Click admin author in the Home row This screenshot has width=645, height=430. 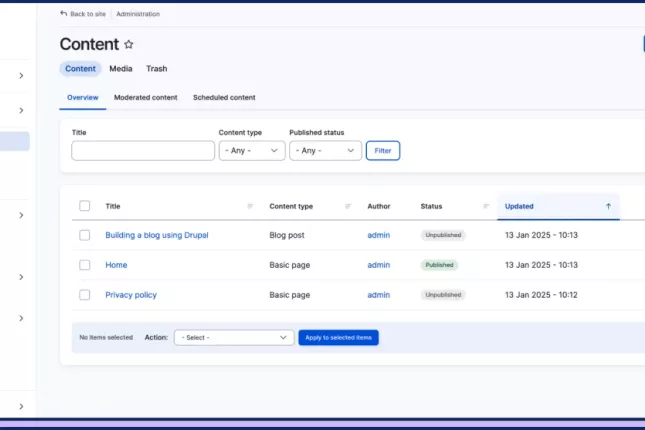click(x=378, y=265)
